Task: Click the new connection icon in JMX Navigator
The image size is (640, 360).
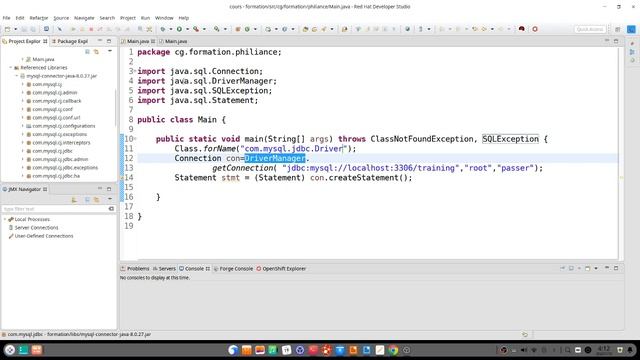Action: coord(74,200)
